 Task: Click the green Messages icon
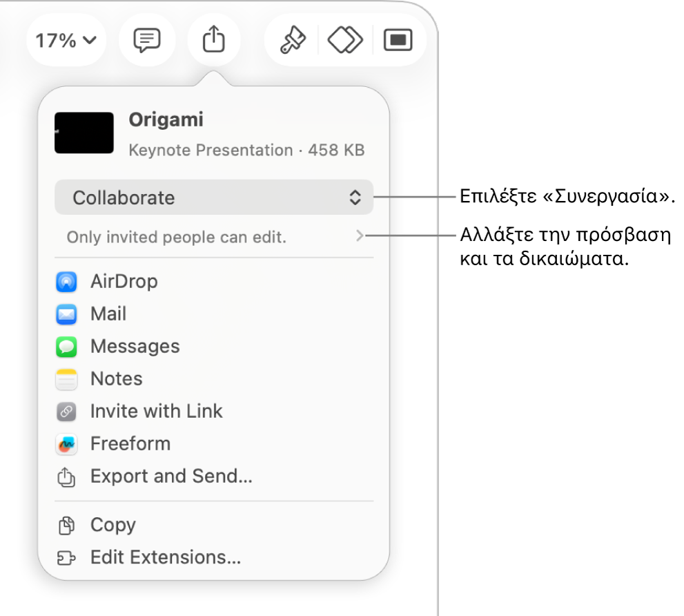(x=66, y=347)
